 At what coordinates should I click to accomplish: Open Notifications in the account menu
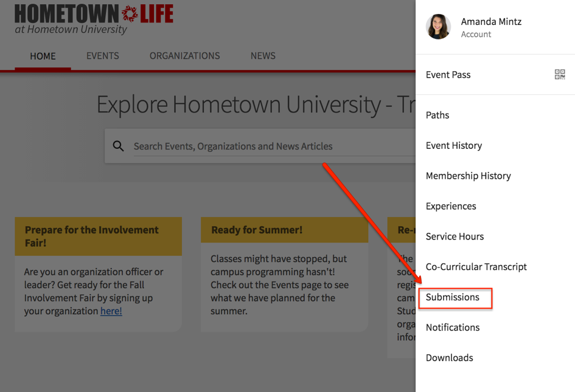point(453,328)
